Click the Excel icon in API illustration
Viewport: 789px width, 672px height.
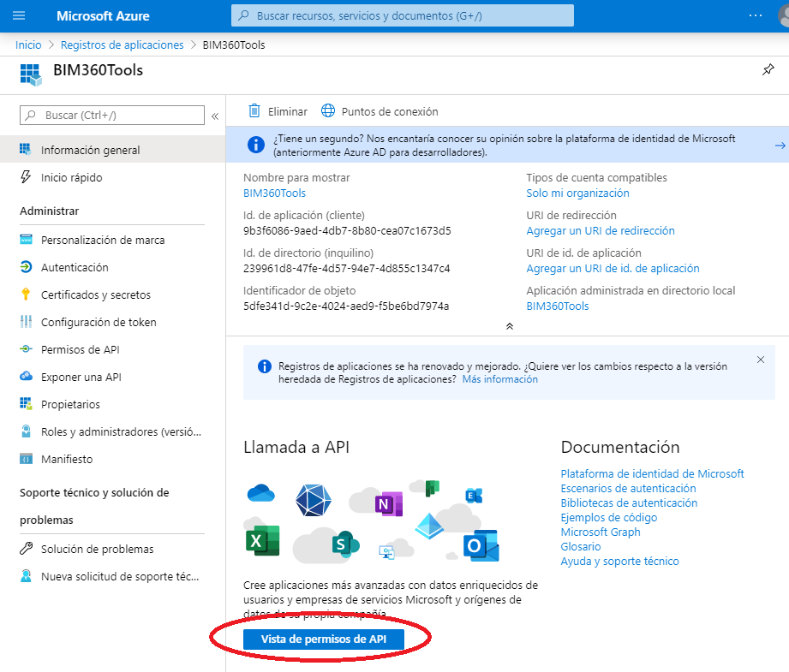click(262, 541)
